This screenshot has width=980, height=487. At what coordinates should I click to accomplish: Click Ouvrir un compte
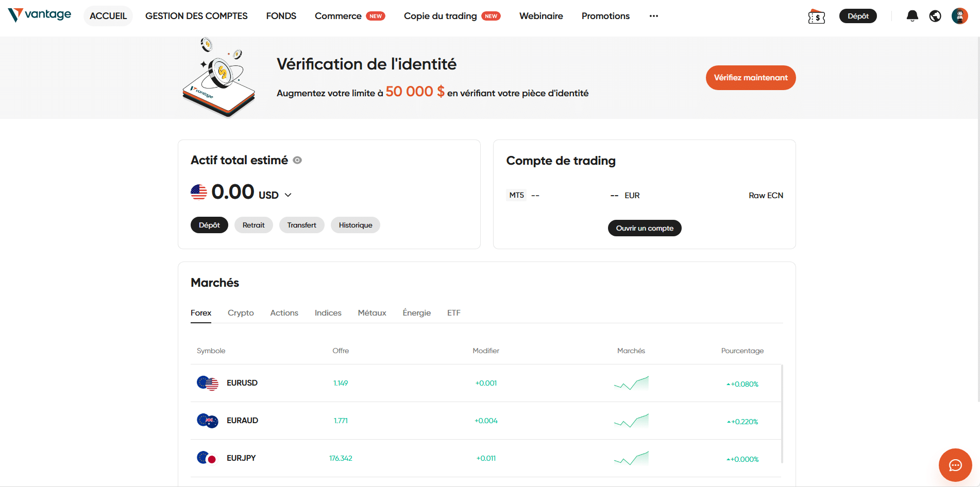click(x=644, y=228)
